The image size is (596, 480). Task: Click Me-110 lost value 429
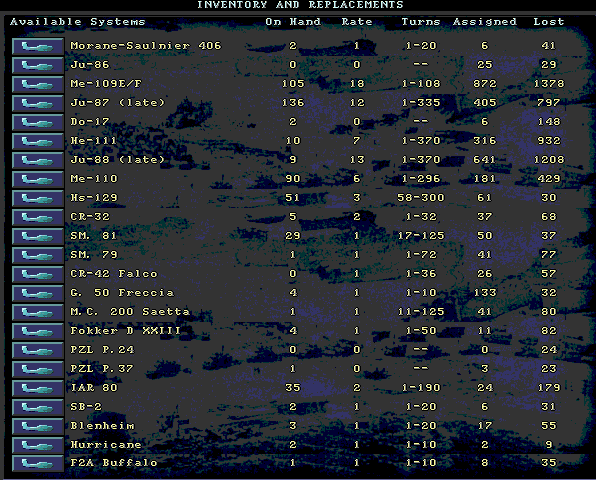[549, 179]
